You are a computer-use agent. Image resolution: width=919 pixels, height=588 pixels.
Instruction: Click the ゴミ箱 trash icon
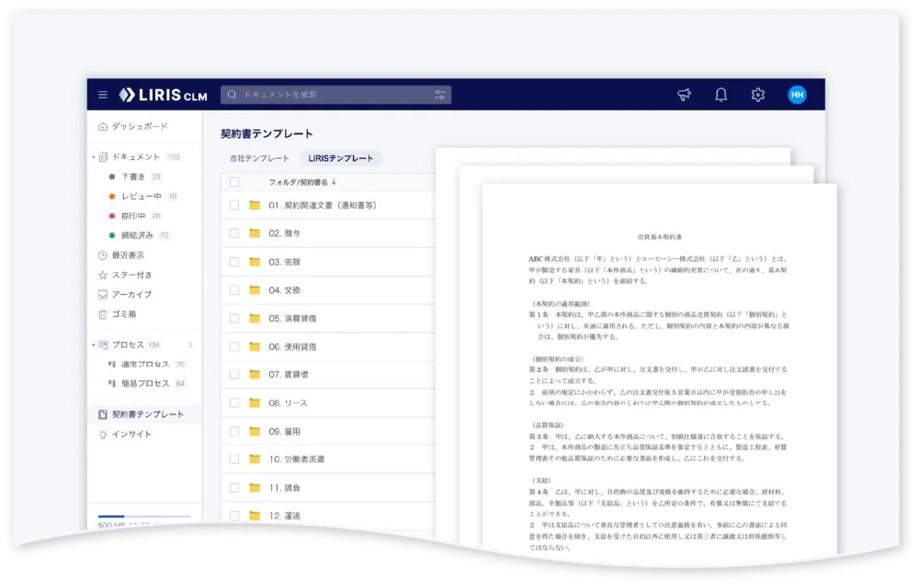[103, 314]
